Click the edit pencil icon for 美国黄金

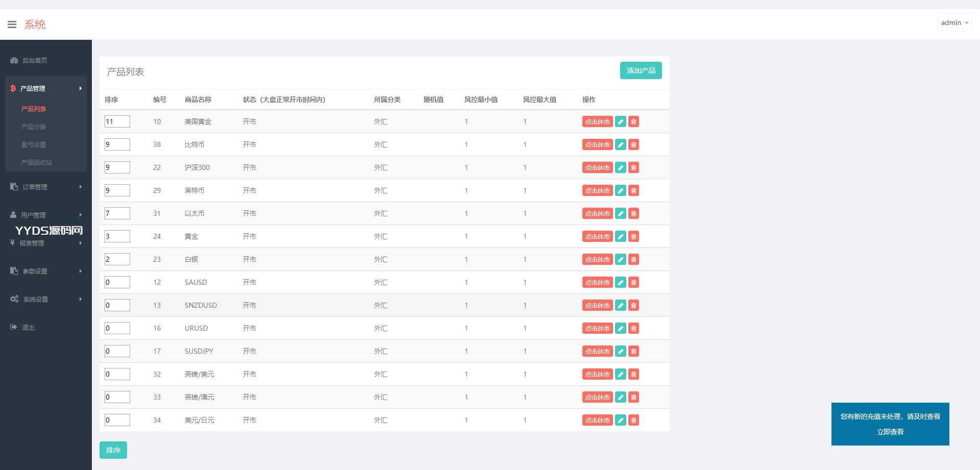point(620,121)
